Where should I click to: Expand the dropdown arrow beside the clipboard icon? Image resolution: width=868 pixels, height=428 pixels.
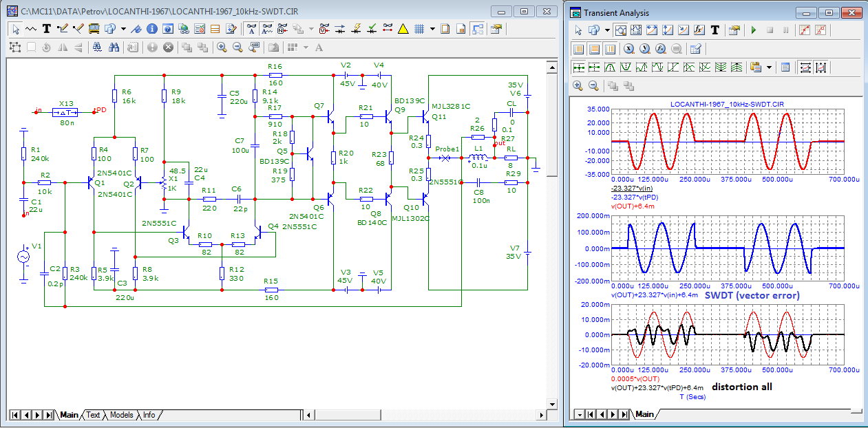click(769, 67)
